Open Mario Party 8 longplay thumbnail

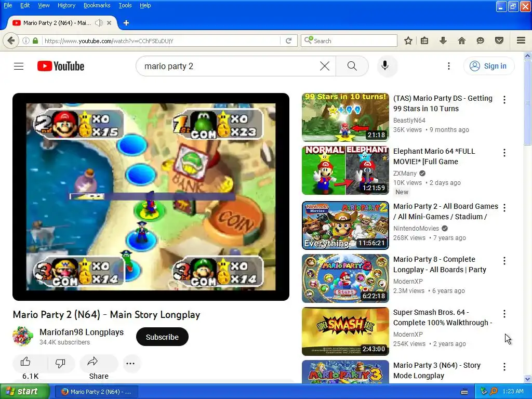345,278
